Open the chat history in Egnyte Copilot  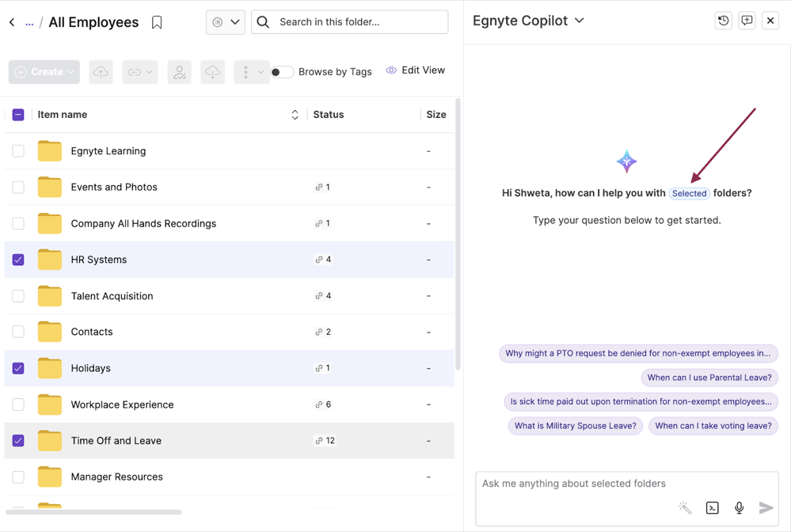click(x=723, y=21)
